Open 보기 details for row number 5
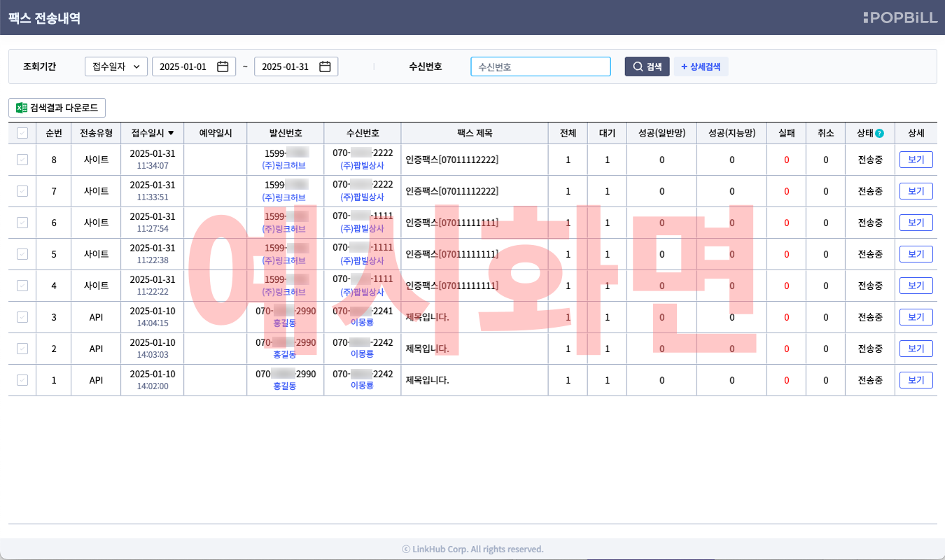The height and width of the screenshot is (560, 945). (916, 254)
